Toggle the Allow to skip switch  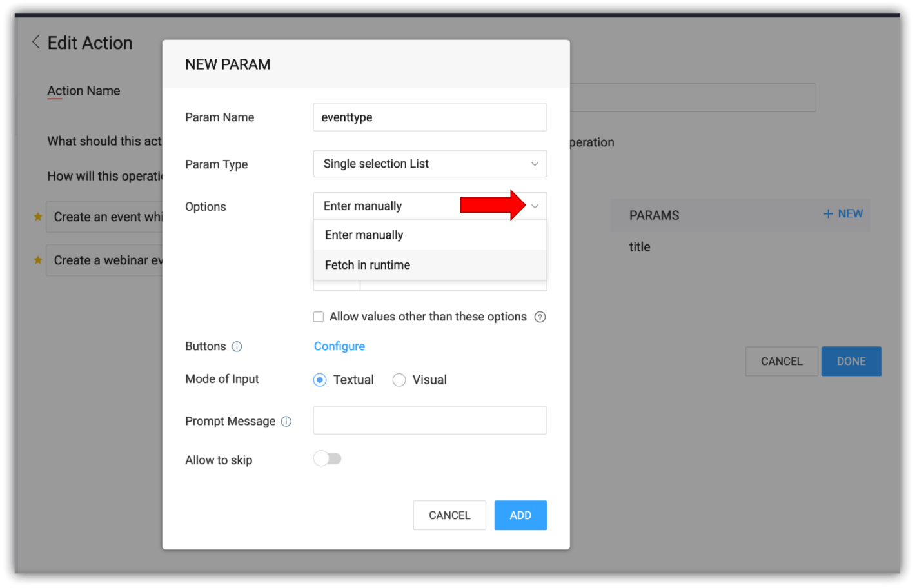[x=328, y=459]
